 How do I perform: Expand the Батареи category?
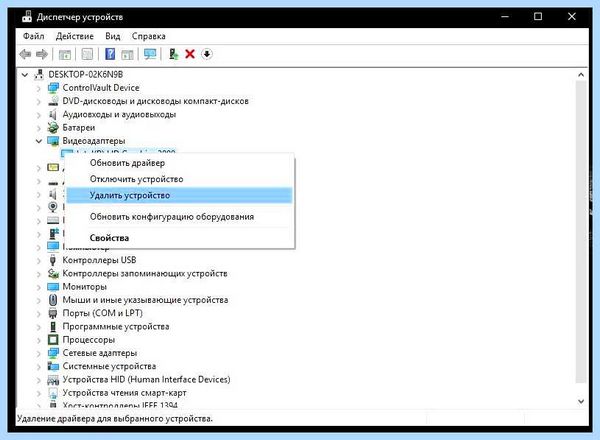[39, 128]
